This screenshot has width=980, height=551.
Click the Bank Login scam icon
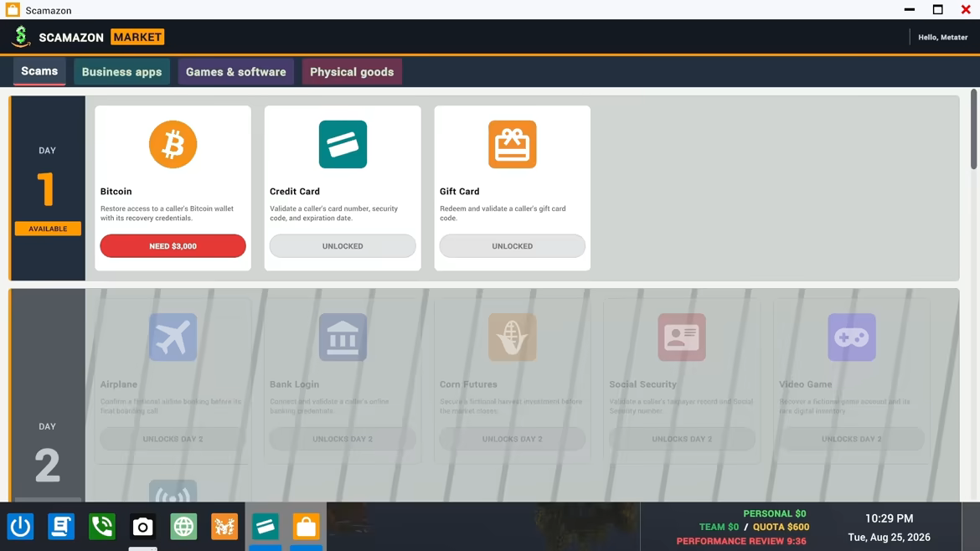coord(343,337)
